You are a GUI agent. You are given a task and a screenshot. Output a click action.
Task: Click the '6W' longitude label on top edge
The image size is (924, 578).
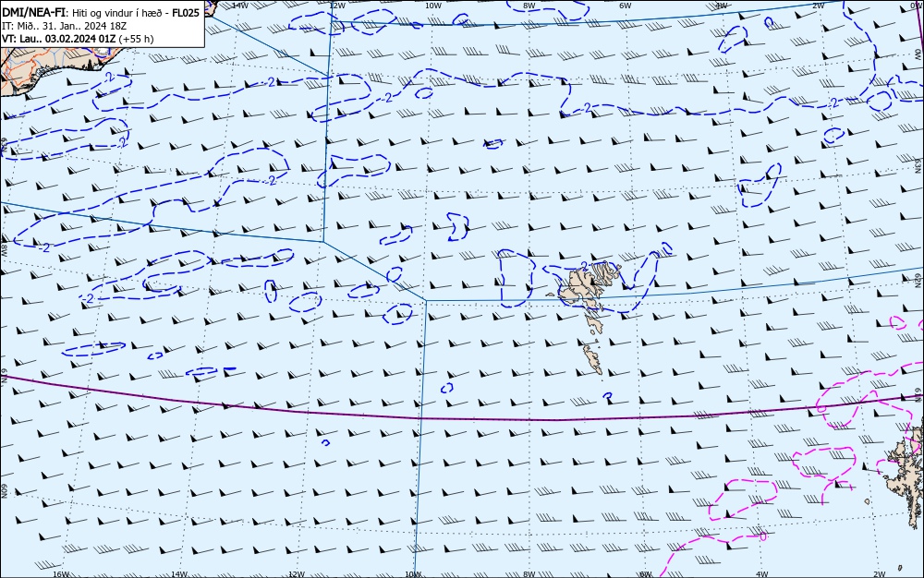click(x=626, y=6)
